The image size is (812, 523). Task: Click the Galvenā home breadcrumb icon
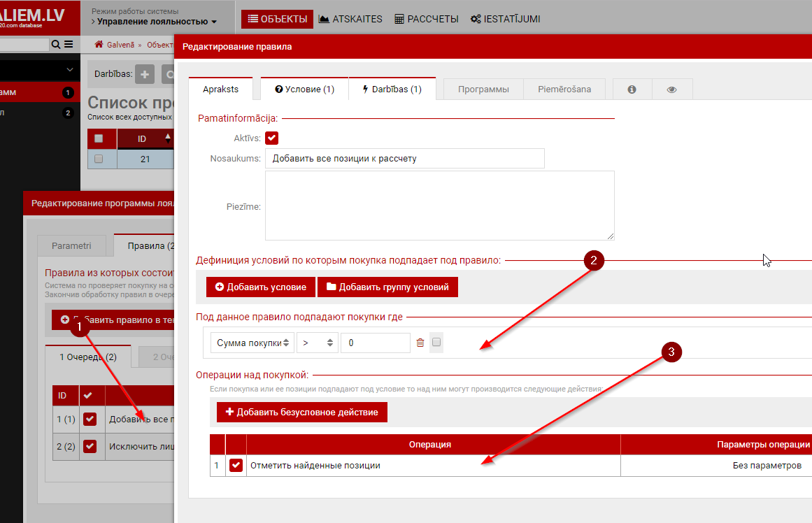click(x=99, y=45)
